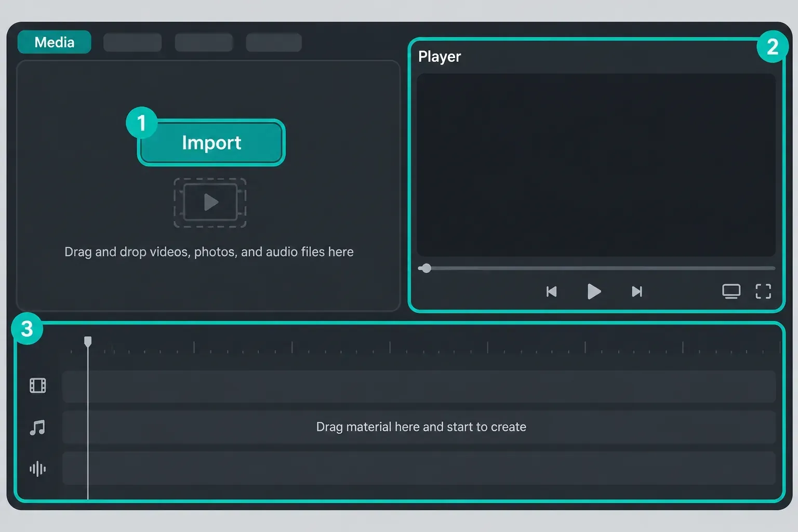Toggle fullscreen preview in Player
The height and width of the screenshot is (532, 798).
coord(763,291)
